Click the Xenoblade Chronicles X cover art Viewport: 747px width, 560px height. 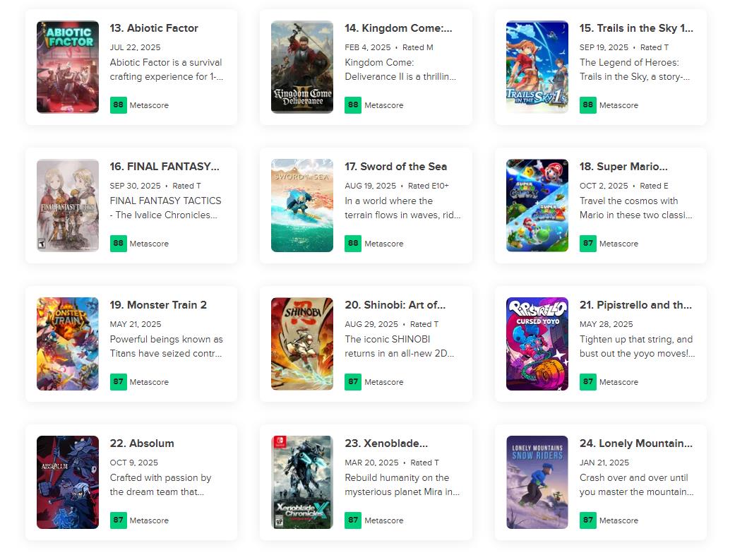pos(302,482)
